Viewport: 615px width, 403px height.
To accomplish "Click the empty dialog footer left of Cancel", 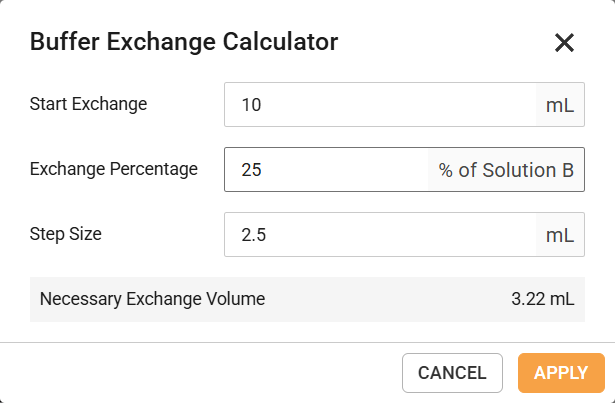I will pyautogui.click(x=200, y=373).
